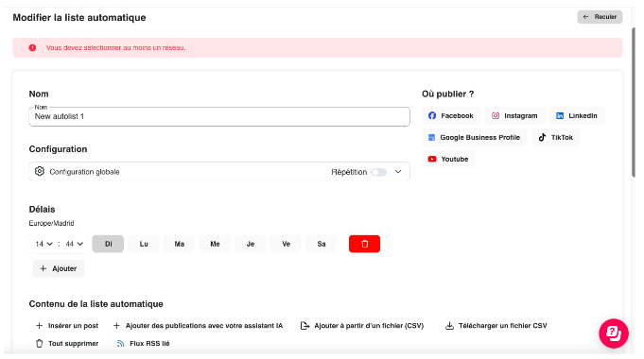Click the Europe/Madrid timezone text

pyautogui.click(x=51, y=223)
